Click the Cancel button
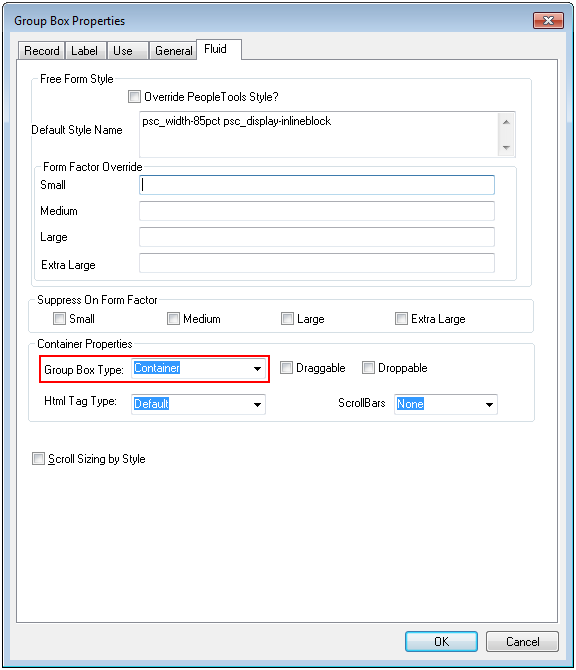 pos(522,642)
